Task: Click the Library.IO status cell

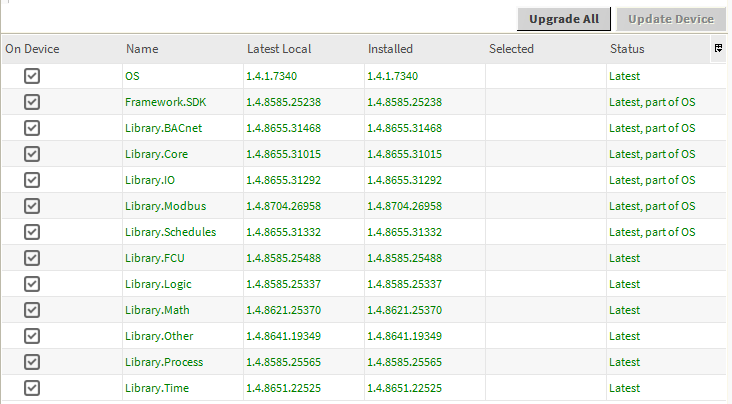Action: 652,180
